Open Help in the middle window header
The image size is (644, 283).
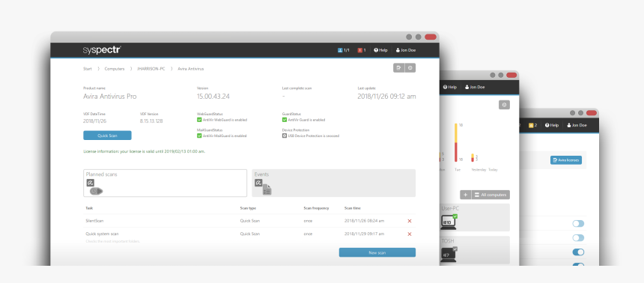(x=450, y=87)
